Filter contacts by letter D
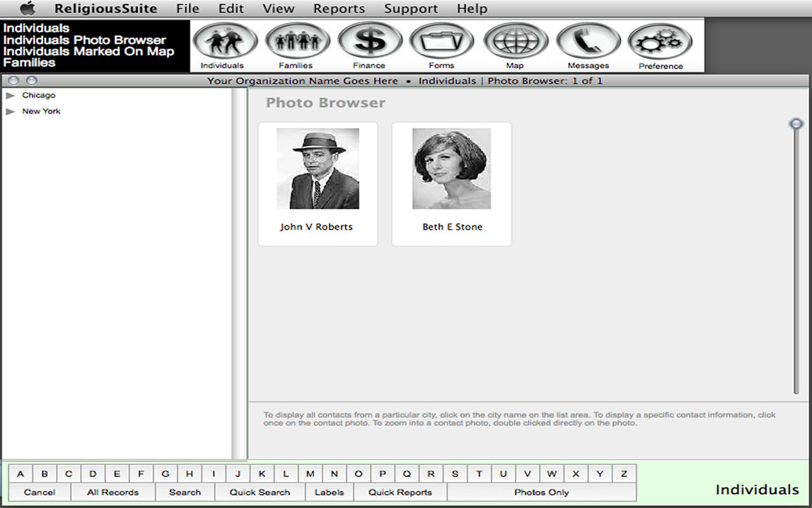The height and width of the screenshot is (508, 812). (x=93, y=474)
